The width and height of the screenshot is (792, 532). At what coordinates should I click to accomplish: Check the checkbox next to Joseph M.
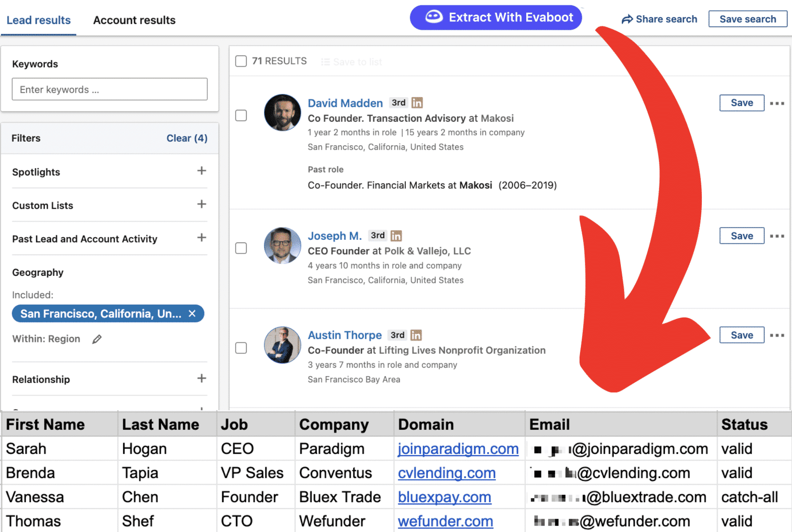point(240,248)
